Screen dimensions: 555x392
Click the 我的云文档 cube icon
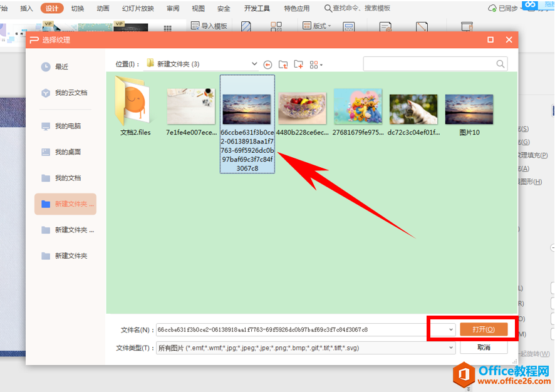point(46,93)
